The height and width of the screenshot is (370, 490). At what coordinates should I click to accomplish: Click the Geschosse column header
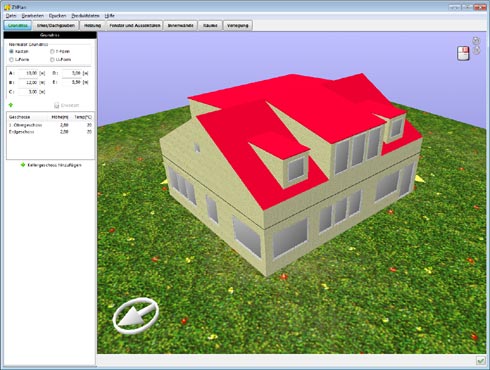(27, 117)
